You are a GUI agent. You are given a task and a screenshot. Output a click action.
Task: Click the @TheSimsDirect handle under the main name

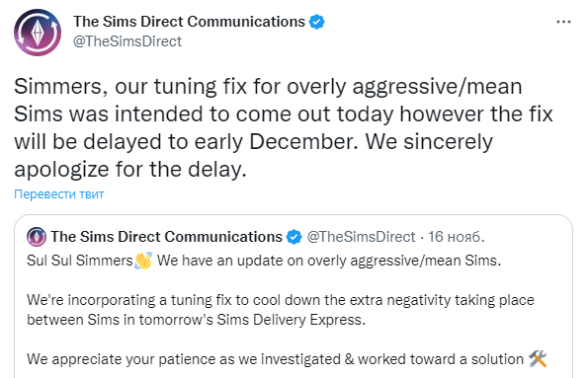pos(127,41)
